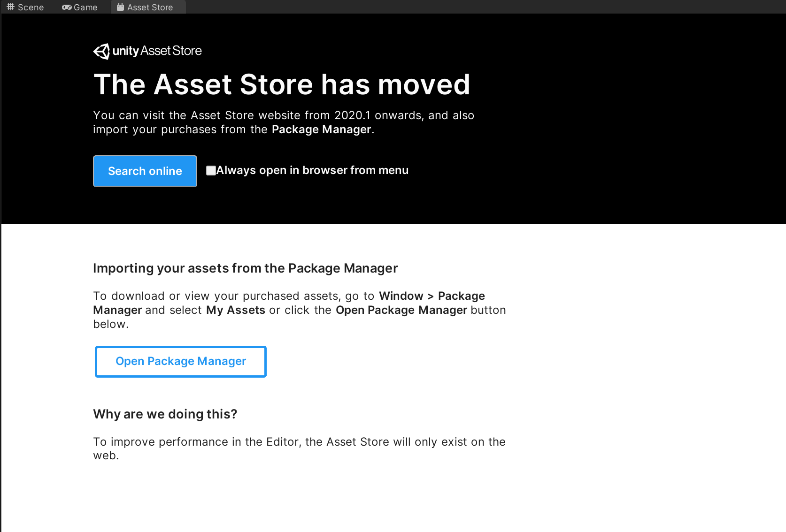Click the bold 'Window >' text in paragraph

pos(406,296)
